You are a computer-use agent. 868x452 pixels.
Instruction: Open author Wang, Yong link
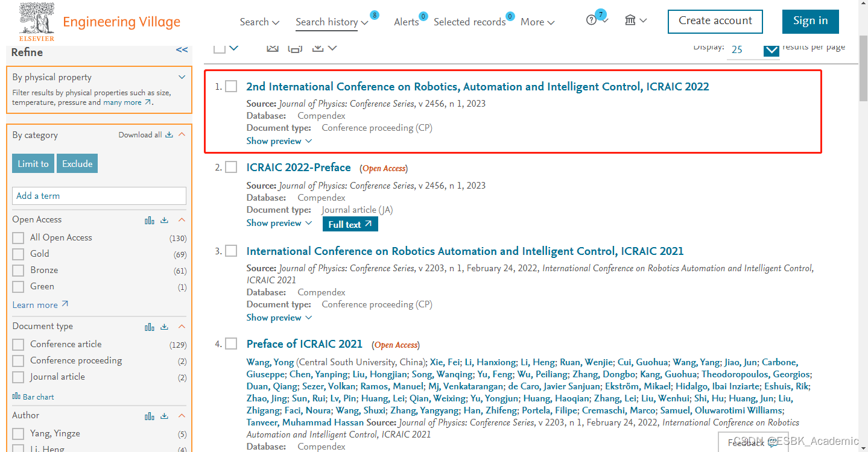(270, 362)
